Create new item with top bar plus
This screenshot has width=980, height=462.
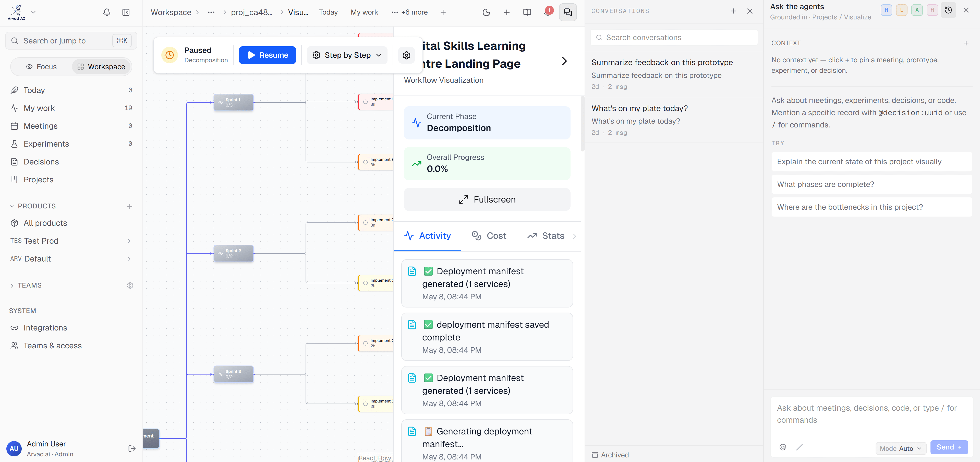pyautogui.click(x=506, y=12)
